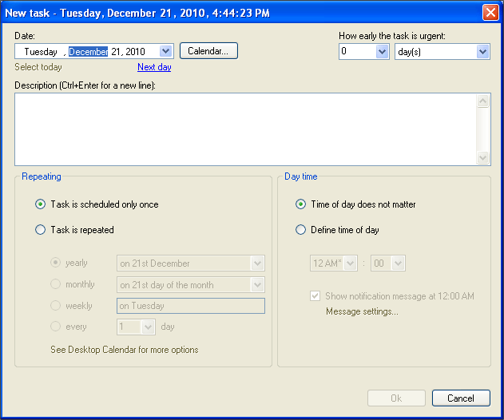
Task: Choose the every N day radio button
Action: pos(55,327)
